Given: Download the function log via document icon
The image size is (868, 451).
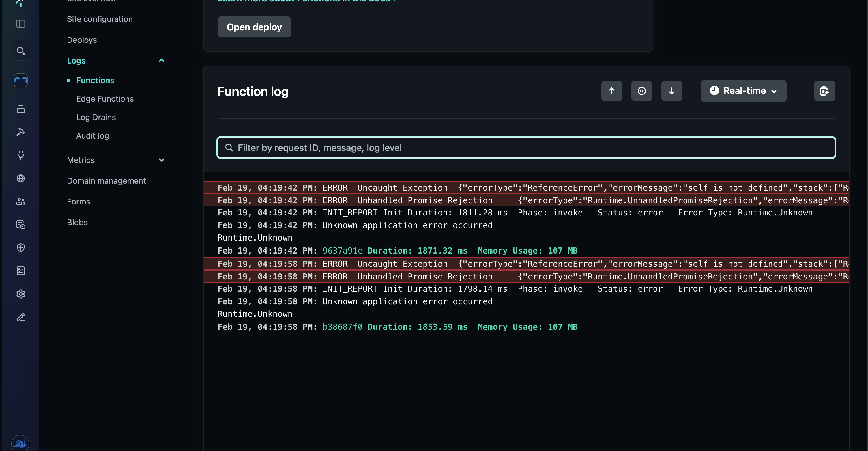Looking at the screenshot, I should point(824,91).
